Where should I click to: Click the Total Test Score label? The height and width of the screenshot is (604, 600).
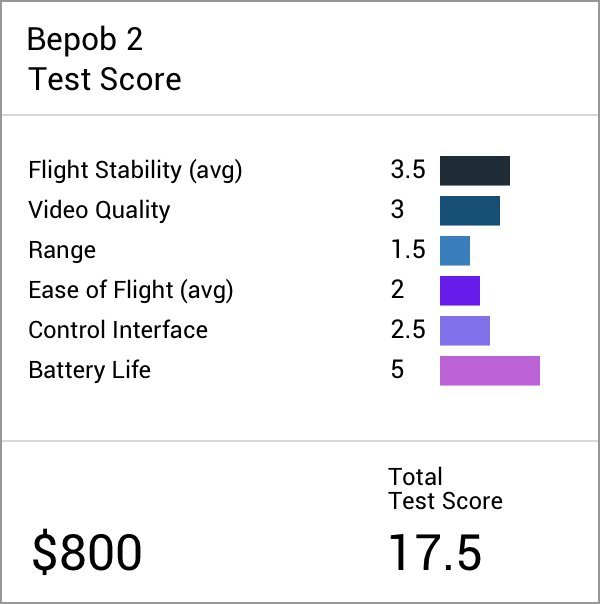coord(445,488)
